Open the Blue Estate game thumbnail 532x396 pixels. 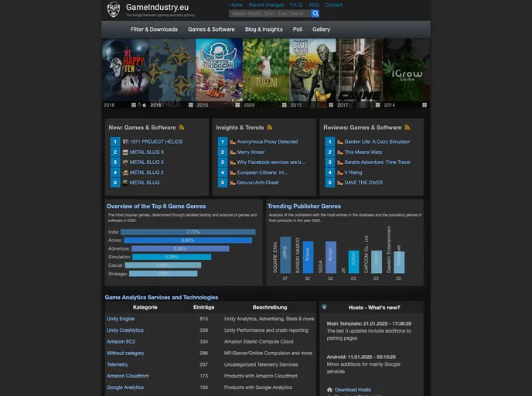pyautogui.click(x=312, y=73)
